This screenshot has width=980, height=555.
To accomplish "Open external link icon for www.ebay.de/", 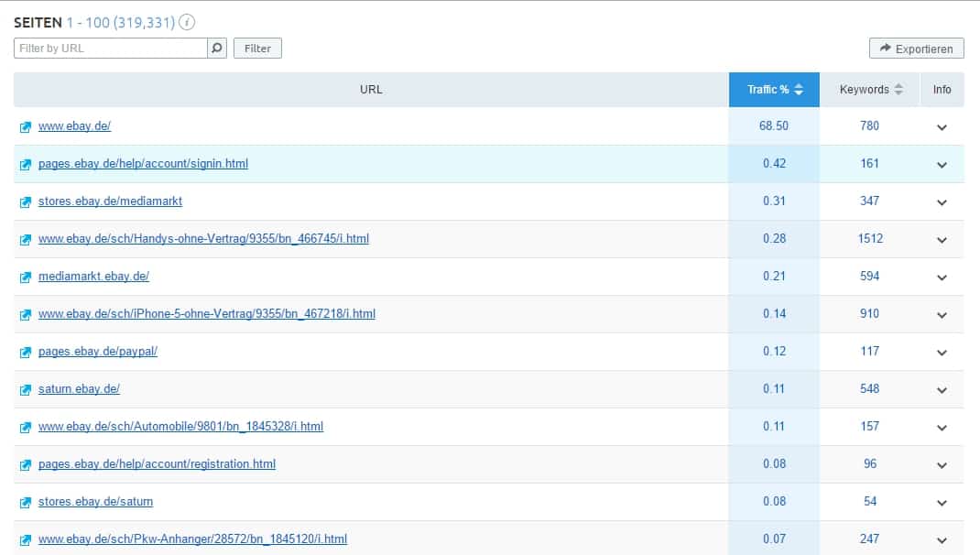I will (x=25, y=127).
